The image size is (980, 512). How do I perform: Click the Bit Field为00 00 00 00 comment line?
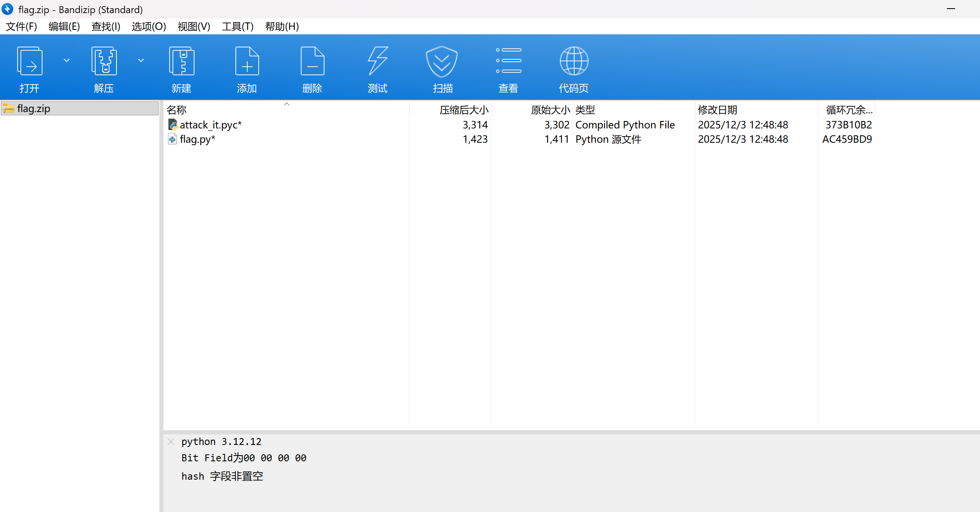point(244,458)
